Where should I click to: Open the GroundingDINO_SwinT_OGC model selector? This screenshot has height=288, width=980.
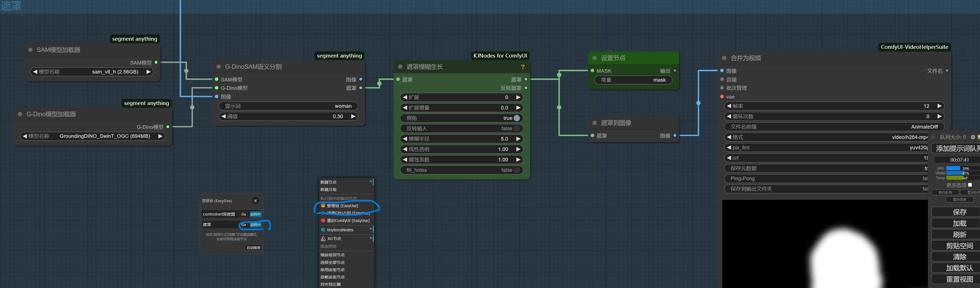click(x=93, y=136)
